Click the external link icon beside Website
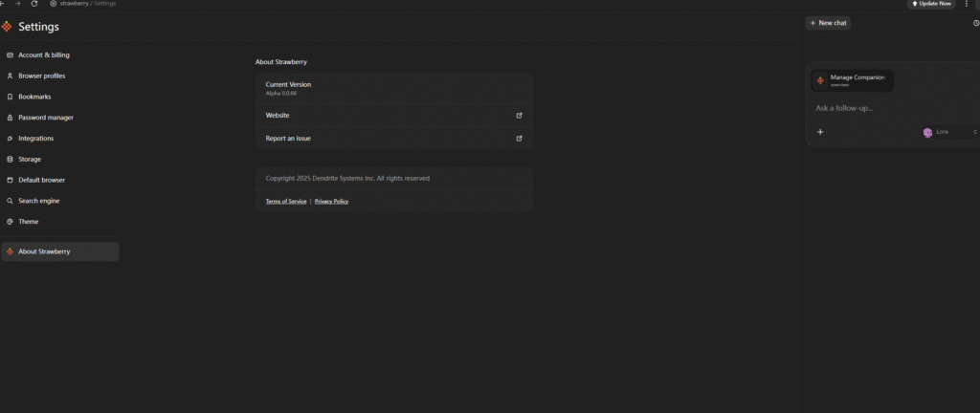Image resolution: width=980 pixels, height=413 pixels. [519, 116]
